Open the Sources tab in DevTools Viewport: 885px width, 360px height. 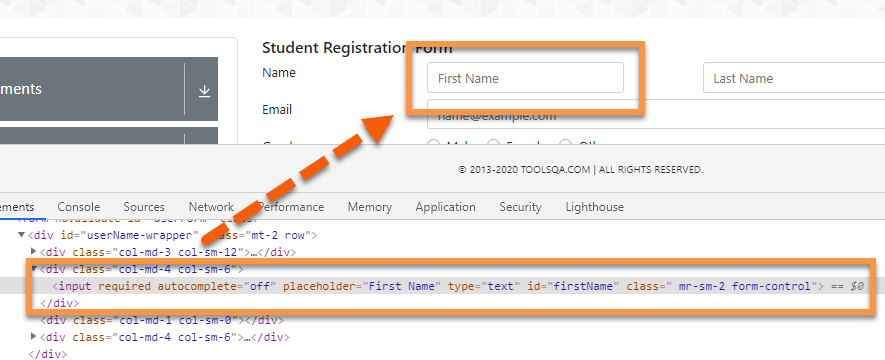click(x=144, y=207)
